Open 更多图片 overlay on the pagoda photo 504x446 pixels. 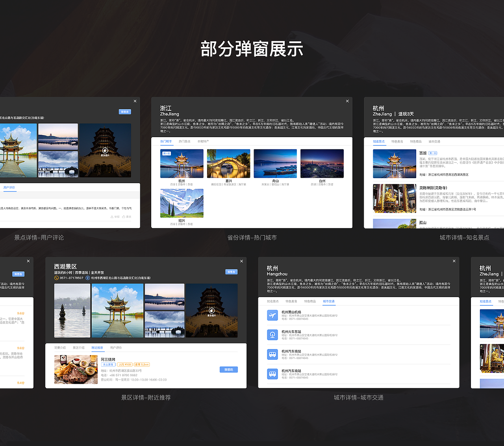[x=211, y=310]
